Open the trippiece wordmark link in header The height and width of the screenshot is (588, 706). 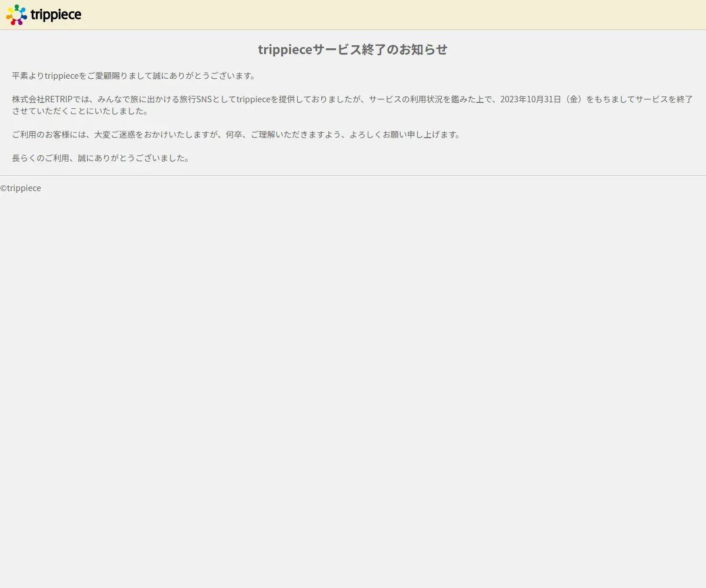pos(56,15)
